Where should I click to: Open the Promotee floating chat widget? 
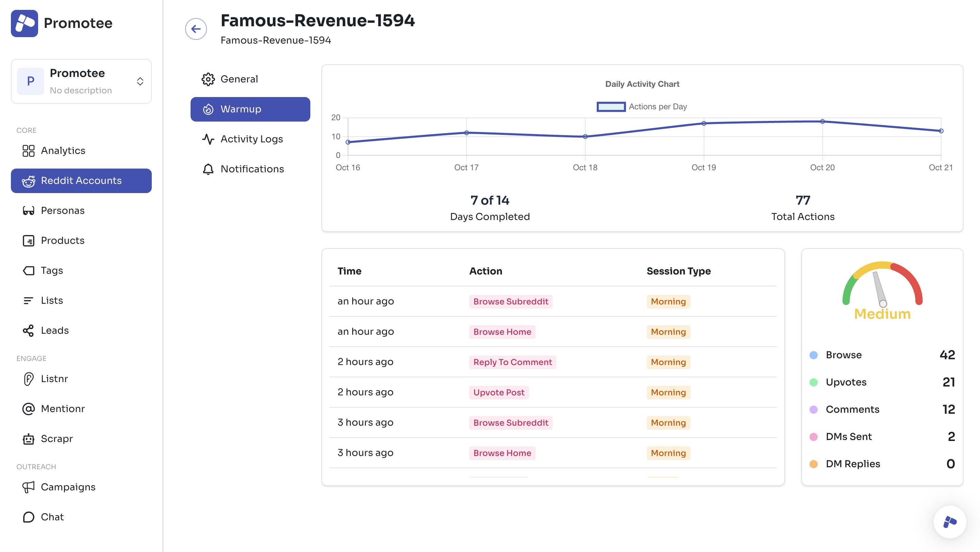click(x=950, y=522)
